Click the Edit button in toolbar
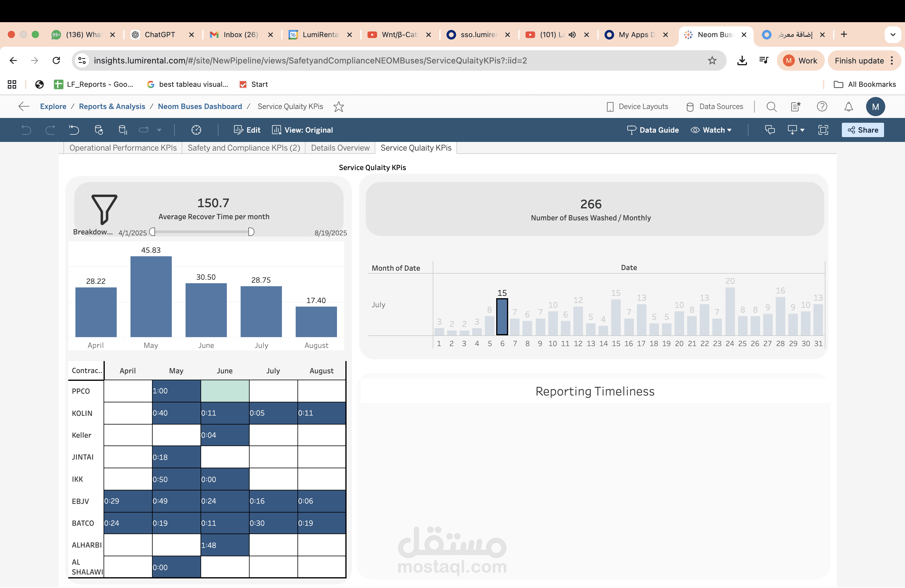905x588 pixels. pyautogui.click(x=247, y=130)
